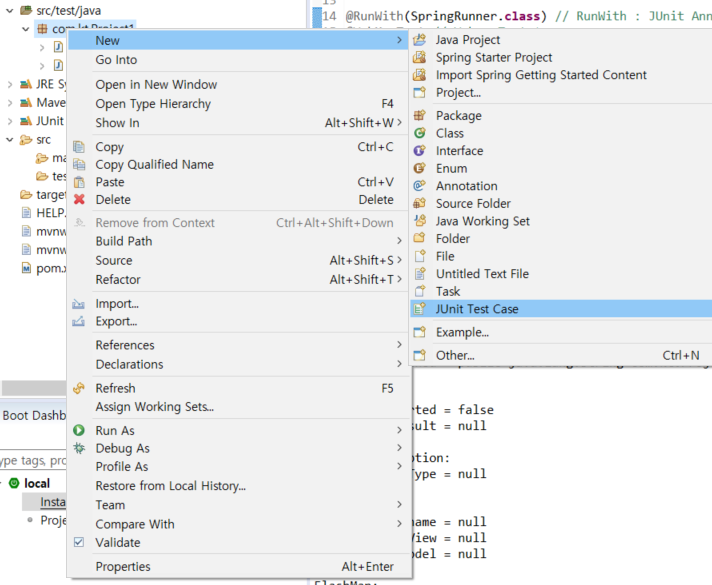Click the Copy Qualified Name icon

(79, 164)
